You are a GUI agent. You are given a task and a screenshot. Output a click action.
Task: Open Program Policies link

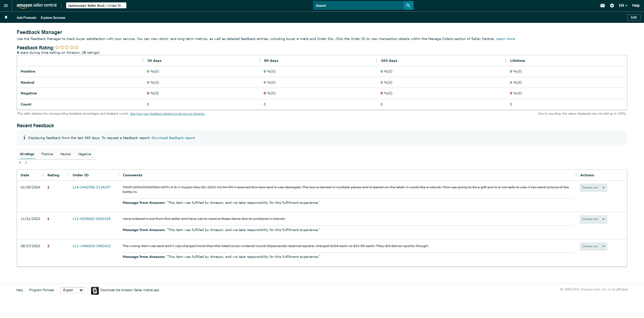click(x=41, y=290)
